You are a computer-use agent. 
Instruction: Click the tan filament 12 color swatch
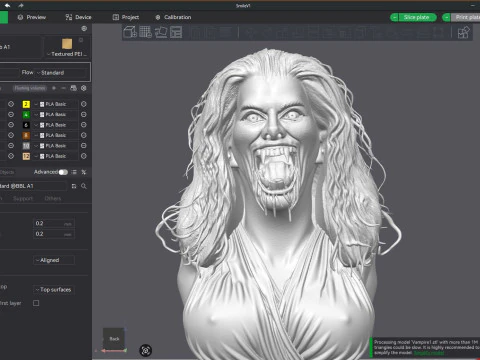(x=26, y=156)
